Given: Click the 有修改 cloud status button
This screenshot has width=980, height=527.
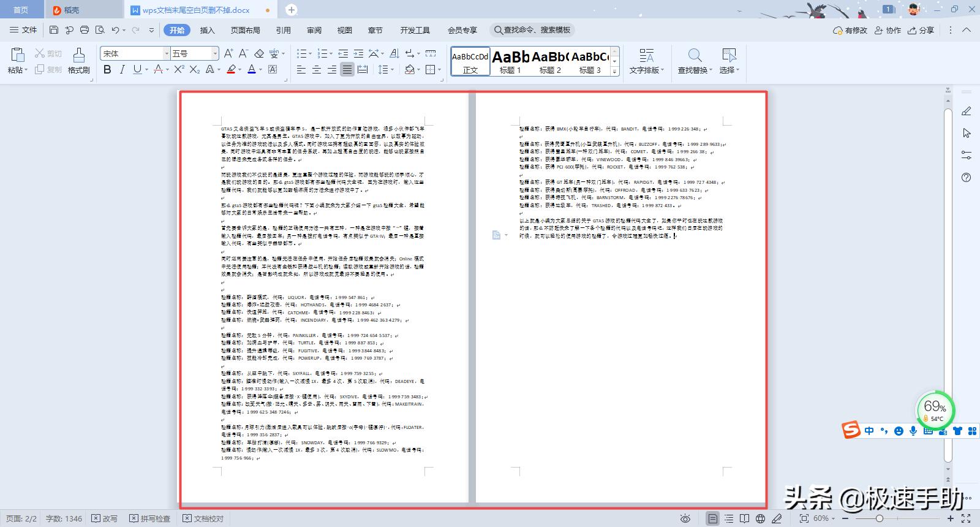Looking at the screenshot, I should tap(850, 30).
